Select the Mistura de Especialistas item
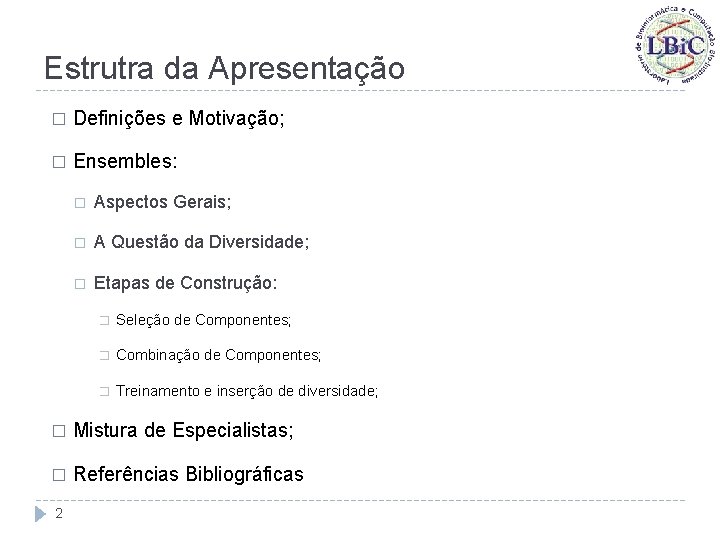The width and height of the screenshot is (720, 540). tap(183, 430)
